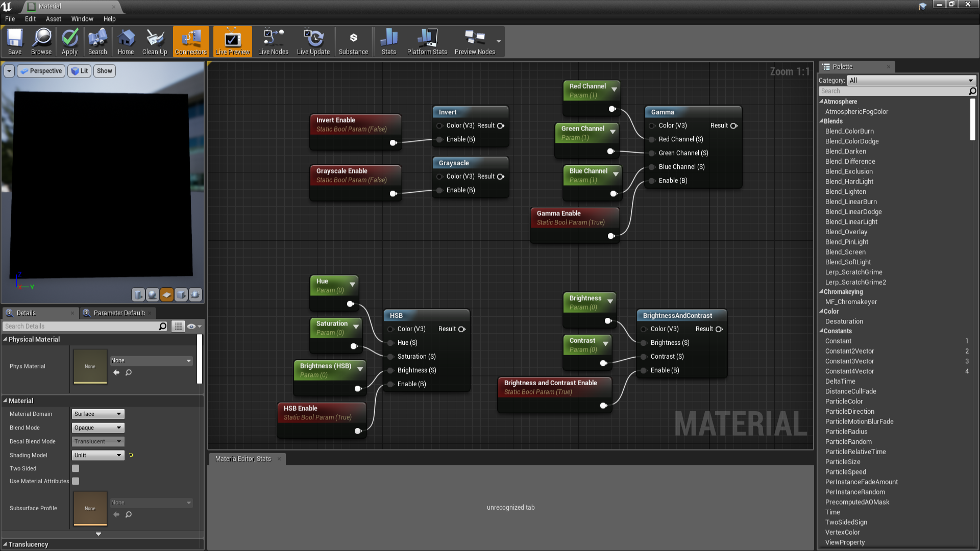This screenshot has height=551, width=980.
Task: Enable Use Material Attributes
Action: click(75, 481)
